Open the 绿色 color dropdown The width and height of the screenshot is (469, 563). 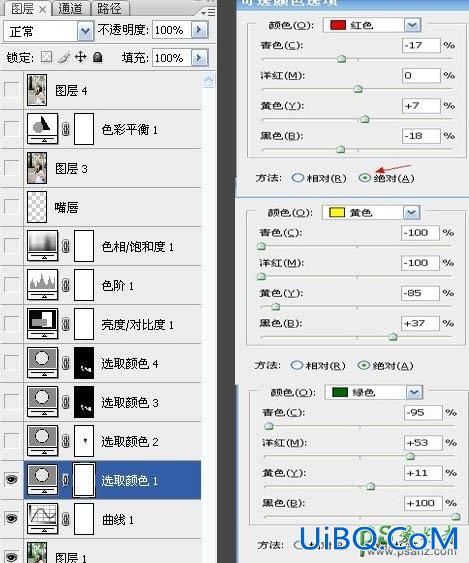tap(414, 392)
